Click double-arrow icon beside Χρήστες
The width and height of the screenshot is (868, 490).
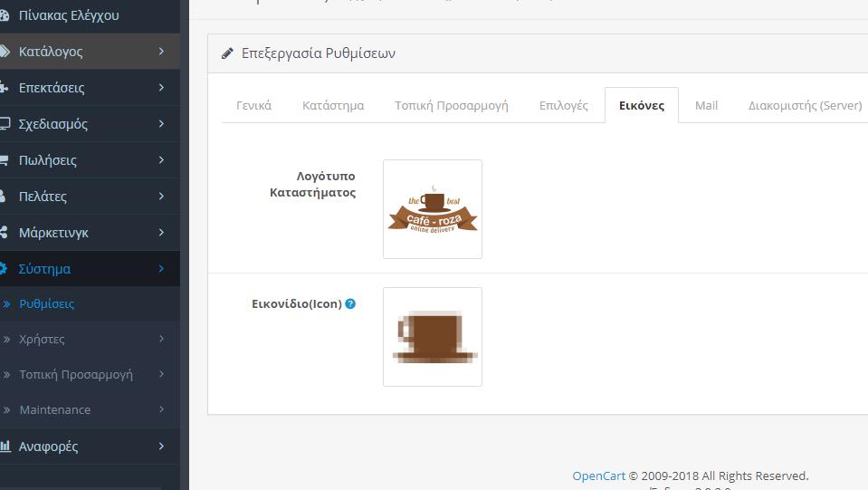(6, 340)
